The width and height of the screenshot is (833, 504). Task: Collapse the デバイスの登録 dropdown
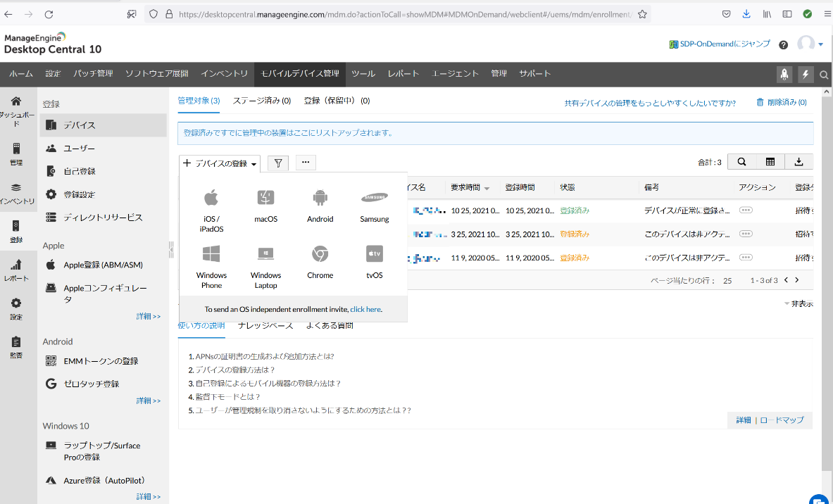220,163
